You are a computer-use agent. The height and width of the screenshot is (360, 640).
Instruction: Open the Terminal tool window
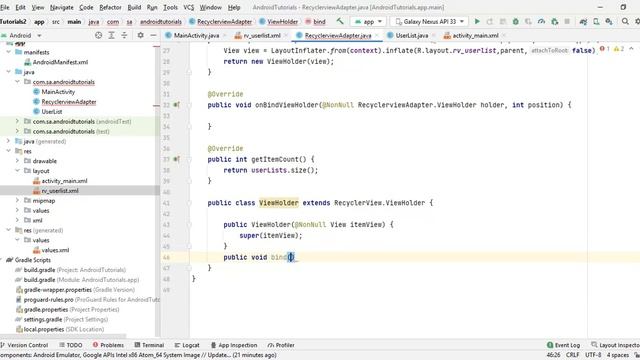tap(149, 345)
